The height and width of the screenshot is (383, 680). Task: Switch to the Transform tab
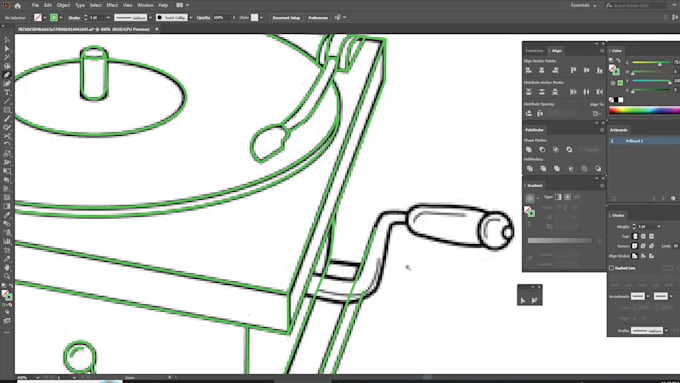[534, 51]
